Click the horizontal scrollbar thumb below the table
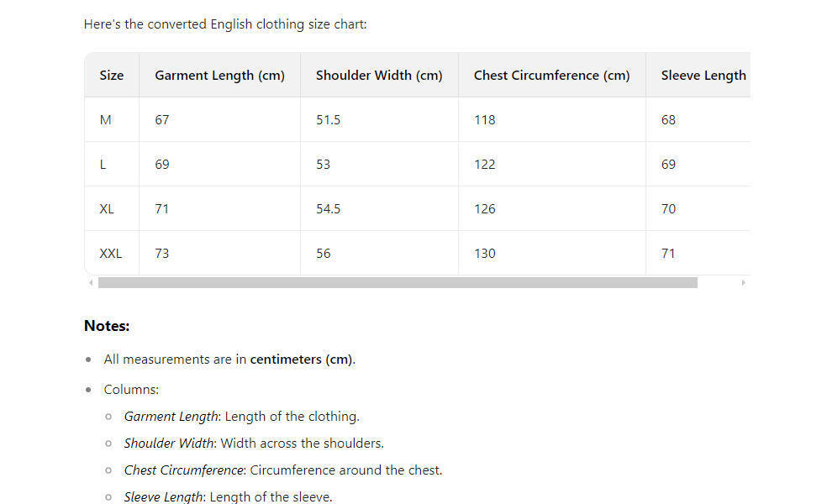Screen dimensions: 827x504 pyautogui.click(x=397, y=283)
